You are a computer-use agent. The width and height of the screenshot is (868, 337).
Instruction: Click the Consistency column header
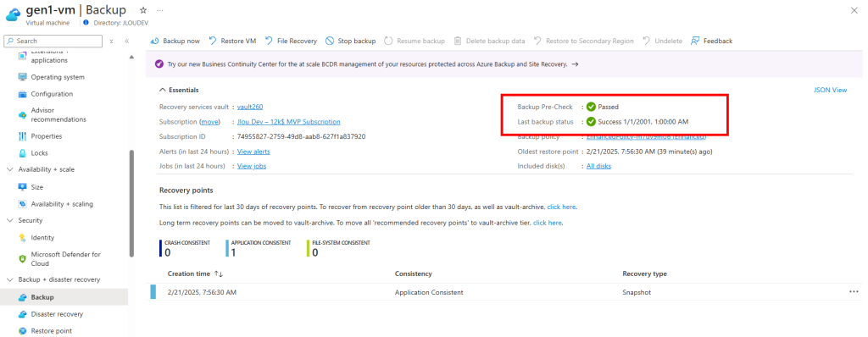point(413,273)
